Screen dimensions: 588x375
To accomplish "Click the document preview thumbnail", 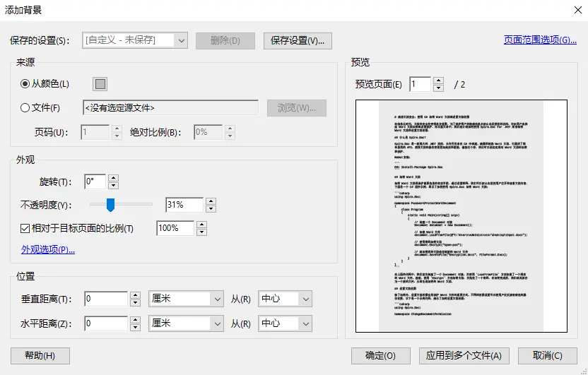I will pyautogui.click(x=461, y=216).
